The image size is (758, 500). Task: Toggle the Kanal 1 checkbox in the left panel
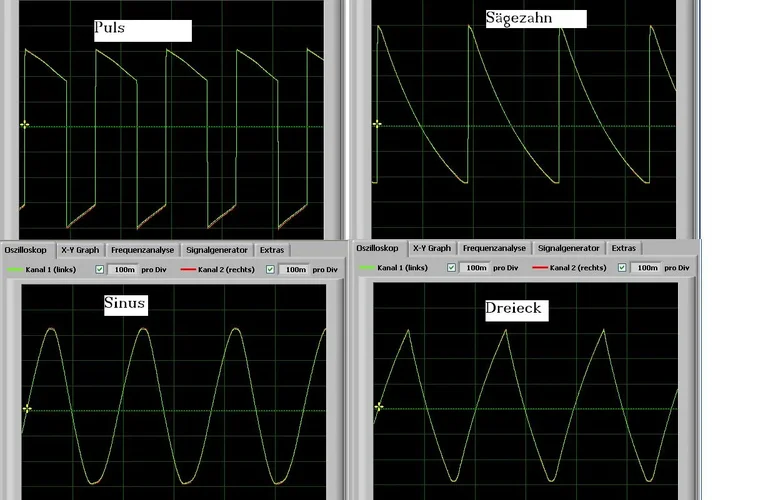tap(99, 269)
